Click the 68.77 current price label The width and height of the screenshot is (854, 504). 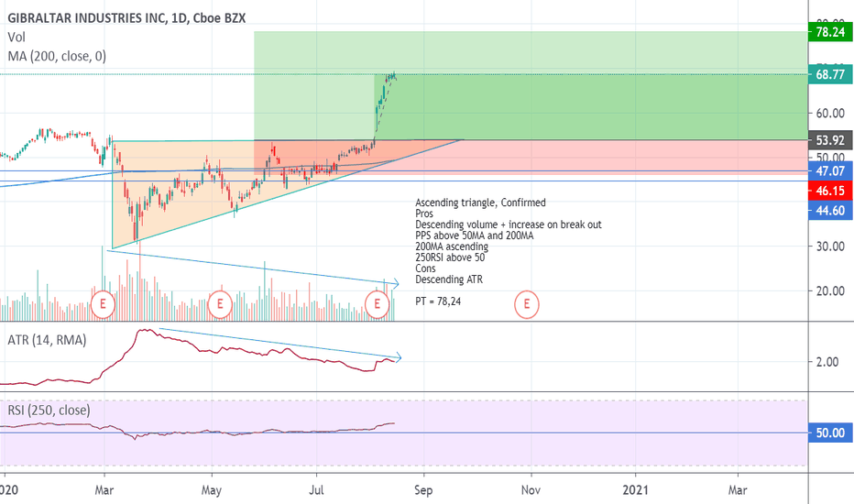830,74
